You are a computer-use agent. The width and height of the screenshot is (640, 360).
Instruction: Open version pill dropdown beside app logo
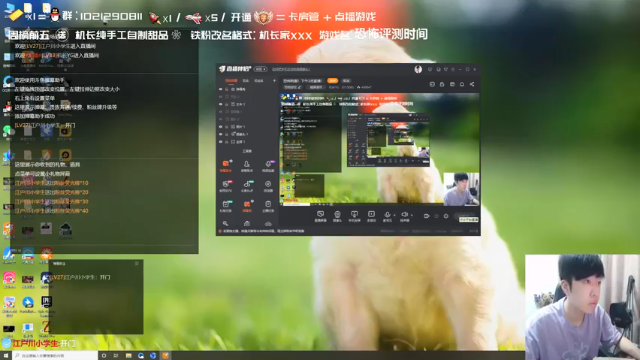(260, 69)
